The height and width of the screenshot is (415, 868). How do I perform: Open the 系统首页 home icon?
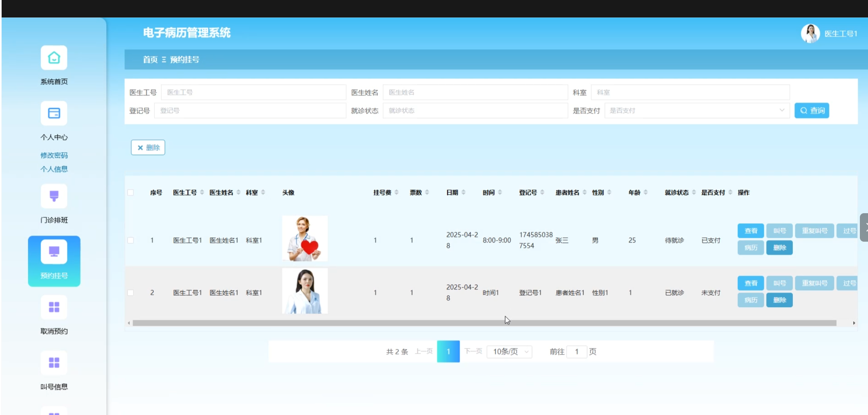pyautogui.click(x=54, y=58)
